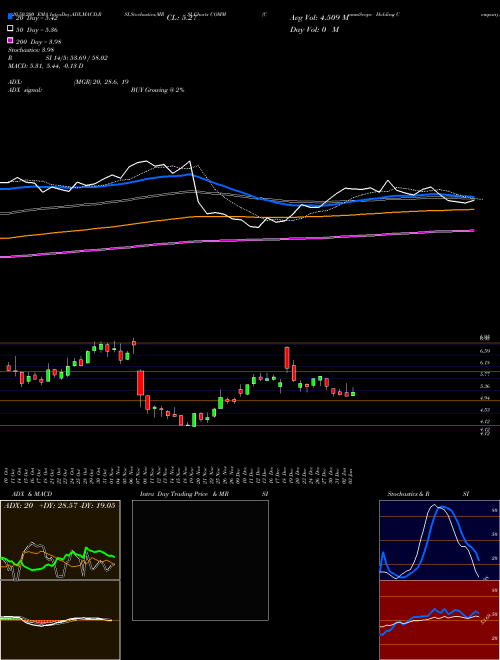Open the empty intraday trading price panel
Image resolution: width=500 pixels, height=660 pixels.
(x=200, y=560)
